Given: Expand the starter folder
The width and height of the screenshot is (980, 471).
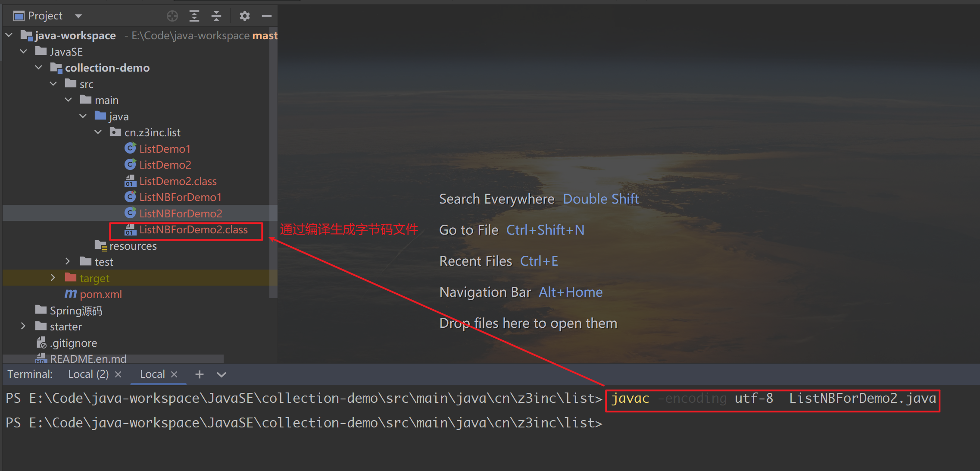Looking at the screenshot, I should (23, 327).
